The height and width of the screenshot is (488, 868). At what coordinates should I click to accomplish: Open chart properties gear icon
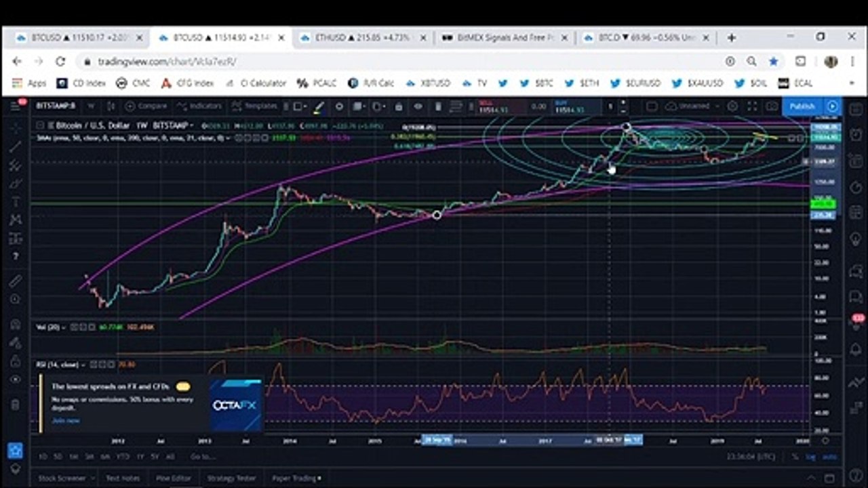click(x=732, y=106)
